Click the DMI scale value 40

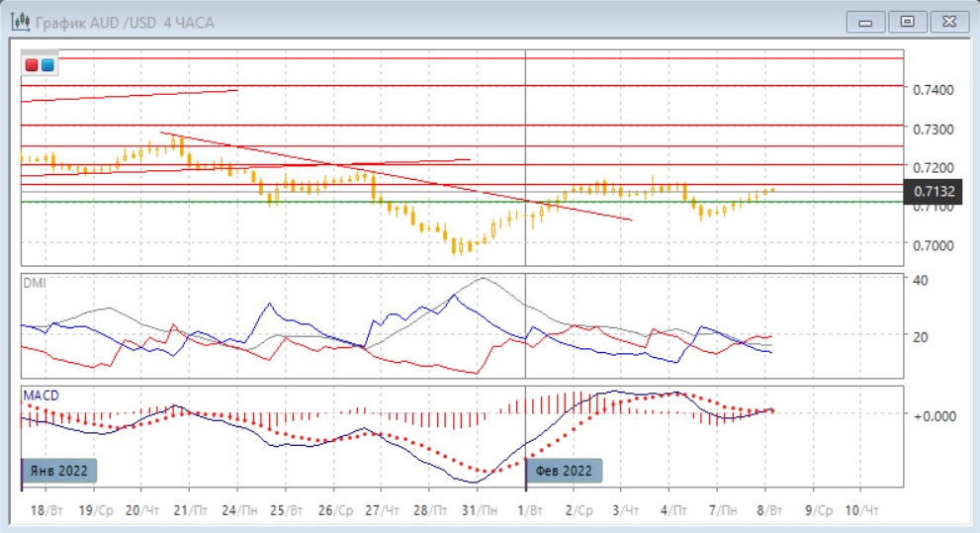coord(922,280)
